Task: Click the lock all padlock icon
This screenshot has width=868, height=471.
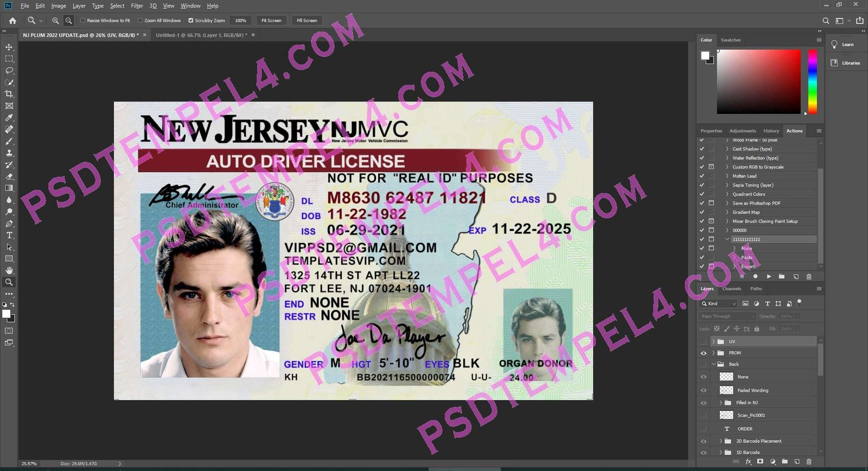Action: pyautogui.click(x=757, y=329)
